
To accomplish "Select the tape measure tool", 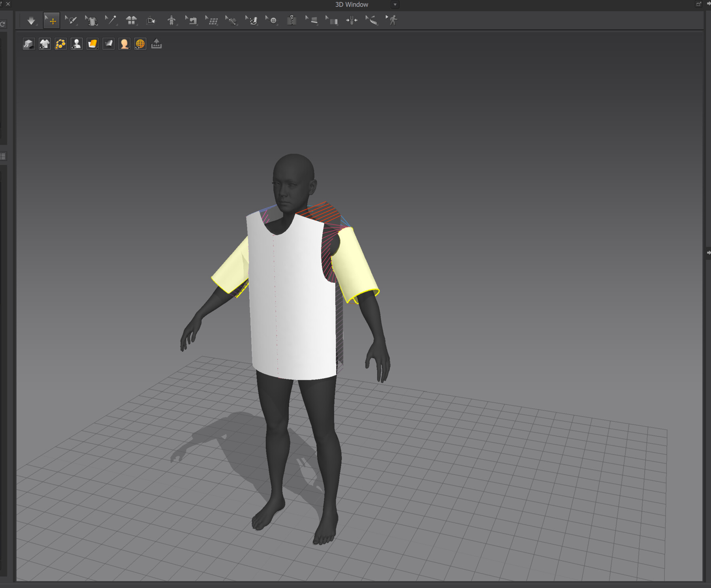I will (372, 21).
